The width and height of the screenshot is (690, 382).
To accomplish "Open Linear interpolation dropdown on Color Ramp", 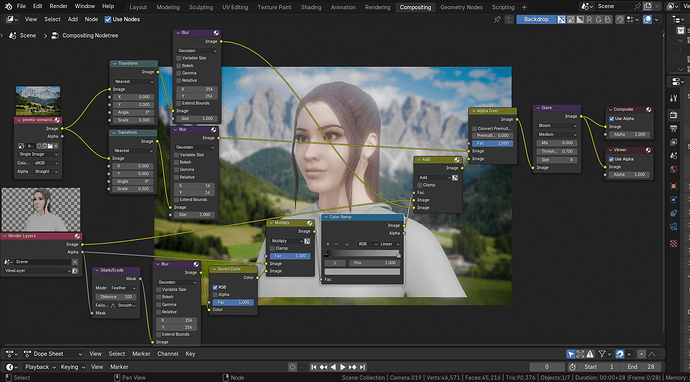I will click(389, 244).
